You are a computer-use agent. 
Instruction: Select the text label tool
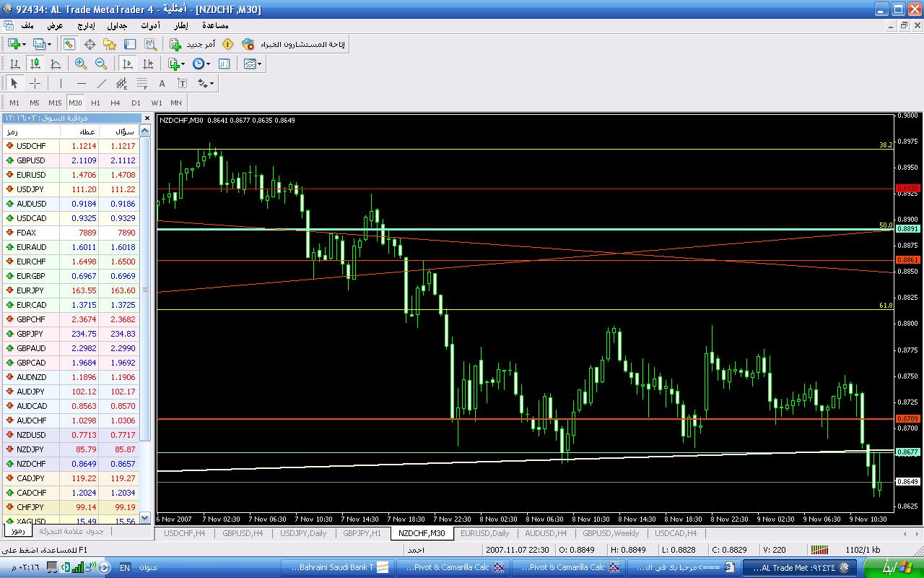[162, 83]
